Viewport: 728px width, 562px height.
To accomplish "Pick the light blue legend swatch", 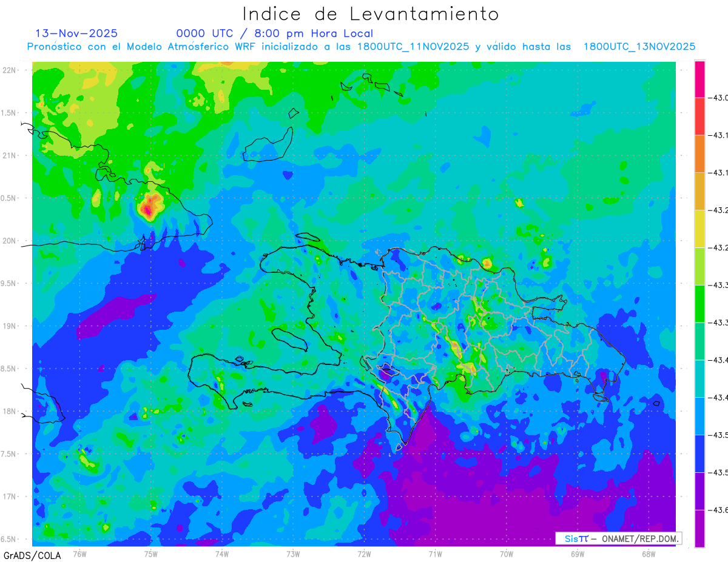I will point(699,416).
